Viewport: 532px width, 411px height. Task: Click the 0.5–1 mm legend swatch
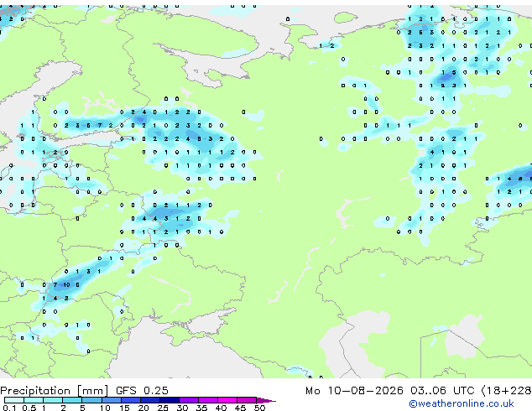click(34, 400)
